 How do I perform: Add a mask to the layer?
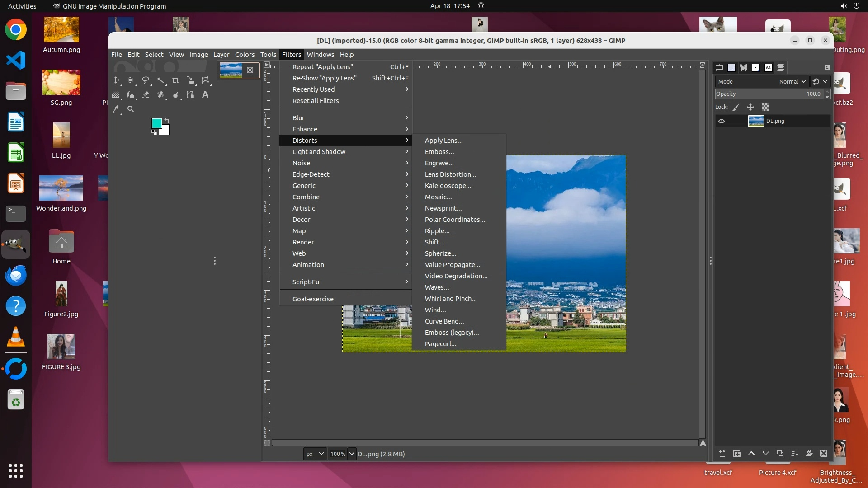(x=809, y=453)
